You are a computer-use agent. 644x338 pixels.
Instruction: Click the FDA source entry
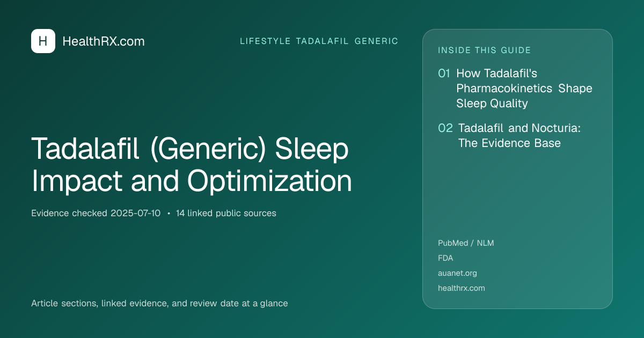point(445,258)
